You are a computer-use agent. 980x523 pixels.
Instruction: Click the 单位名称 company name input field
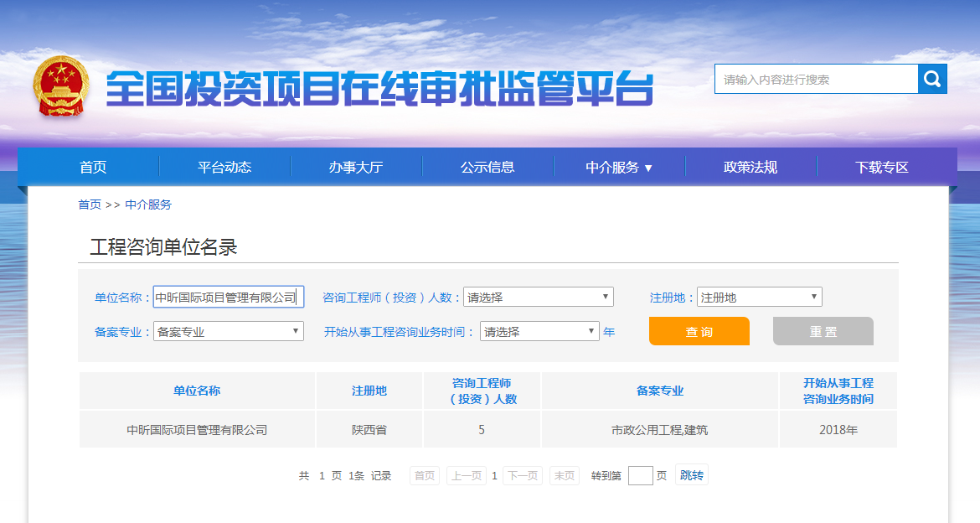230,296
